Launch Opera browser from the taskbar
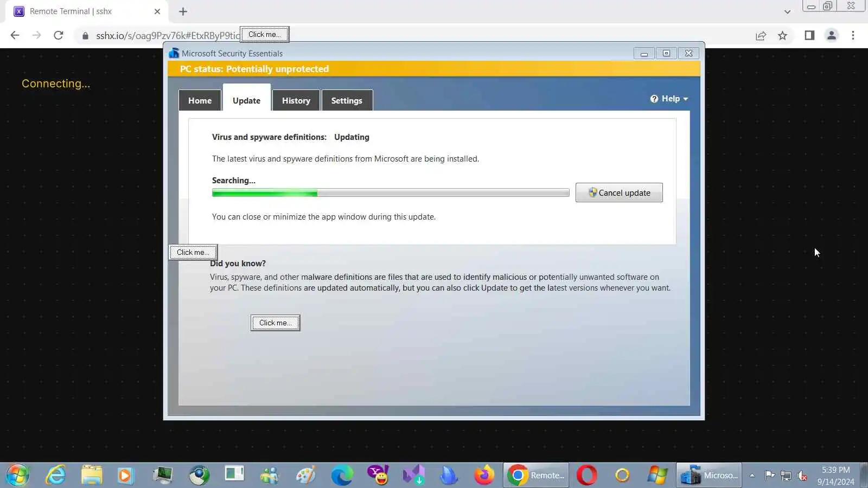 [x=586, y=476]
